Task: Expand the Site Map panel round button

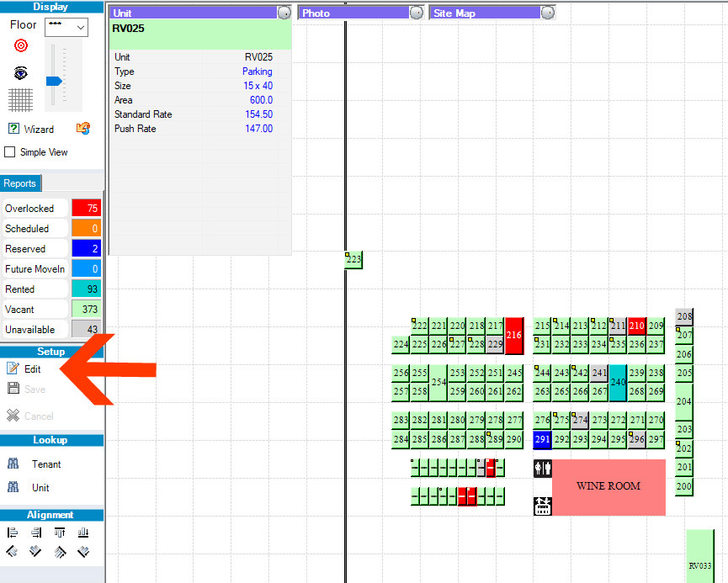Action: [548, 13]
